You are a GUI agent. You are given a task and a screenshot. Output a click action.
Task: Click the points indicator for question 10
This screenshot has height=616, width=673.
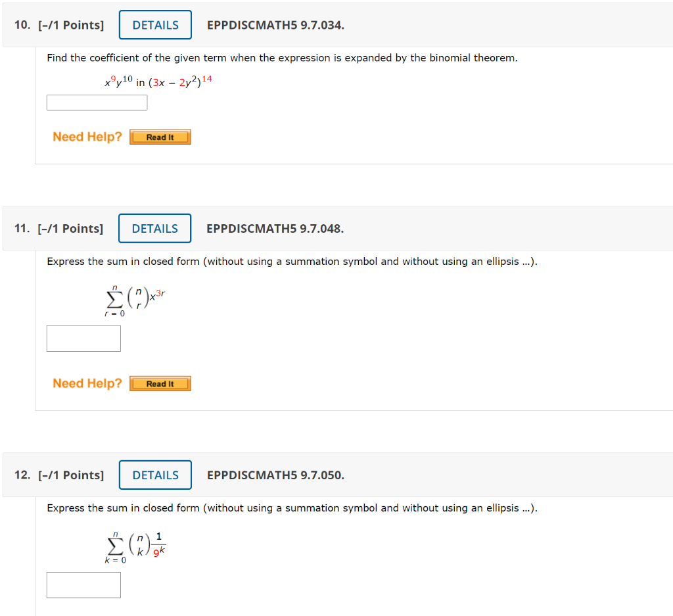(x=72, y=24)
